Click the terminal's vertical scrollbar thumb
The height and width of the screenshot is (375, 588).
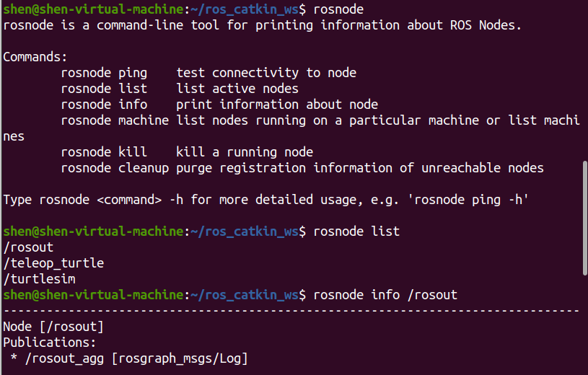tap(584, 218)
